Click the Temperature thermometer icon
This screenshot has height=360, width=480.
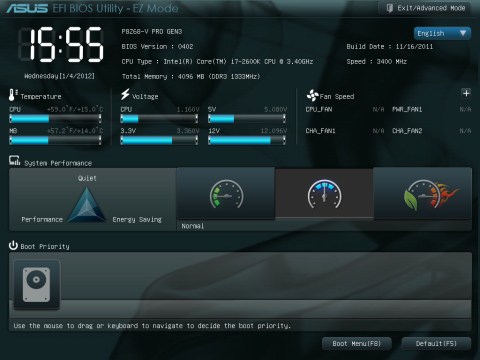coord(13,95)
